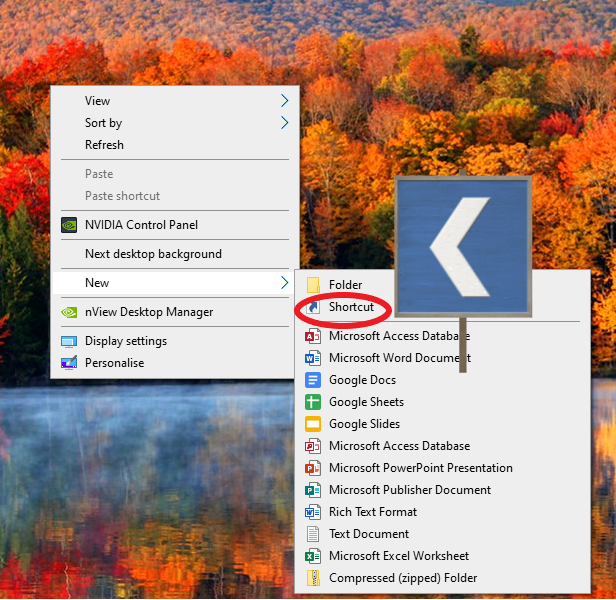Click the Excel Worksheet icon

pos(313,556)
